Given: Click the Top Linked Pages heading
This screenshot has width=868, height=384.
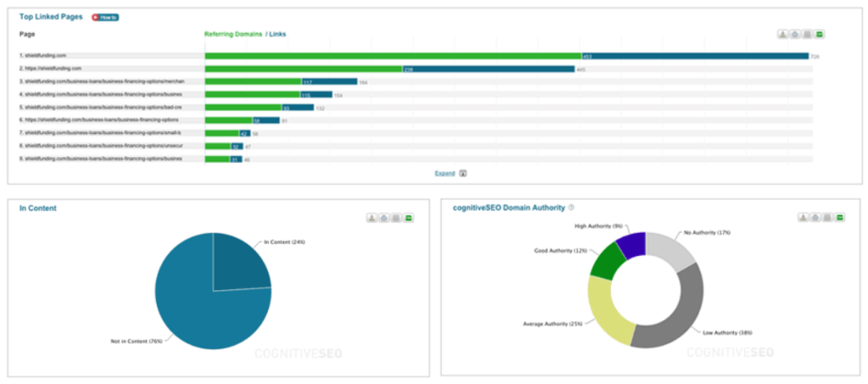Looking at the screenshot, I should [x=51, y=17].
